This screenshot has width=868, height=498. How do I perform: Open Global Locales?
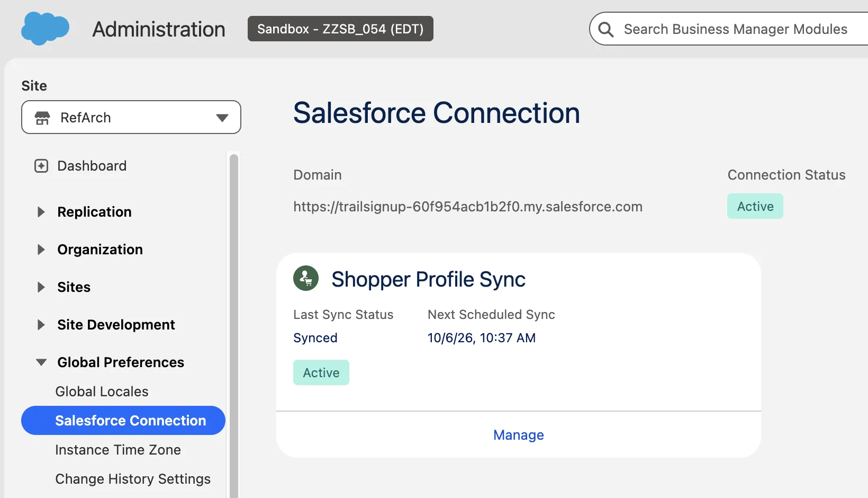tap(102, 392)
